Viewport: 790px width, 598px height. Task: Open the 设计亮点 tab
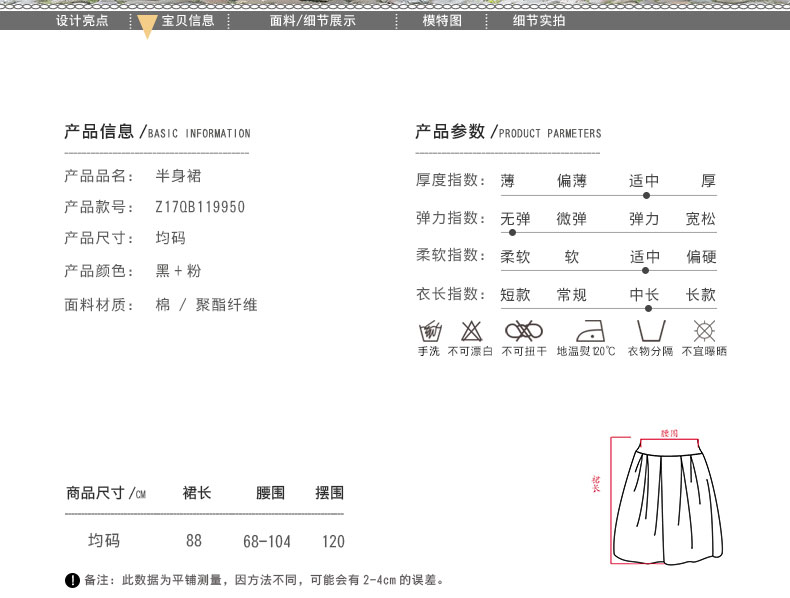[x=82, y=21]
